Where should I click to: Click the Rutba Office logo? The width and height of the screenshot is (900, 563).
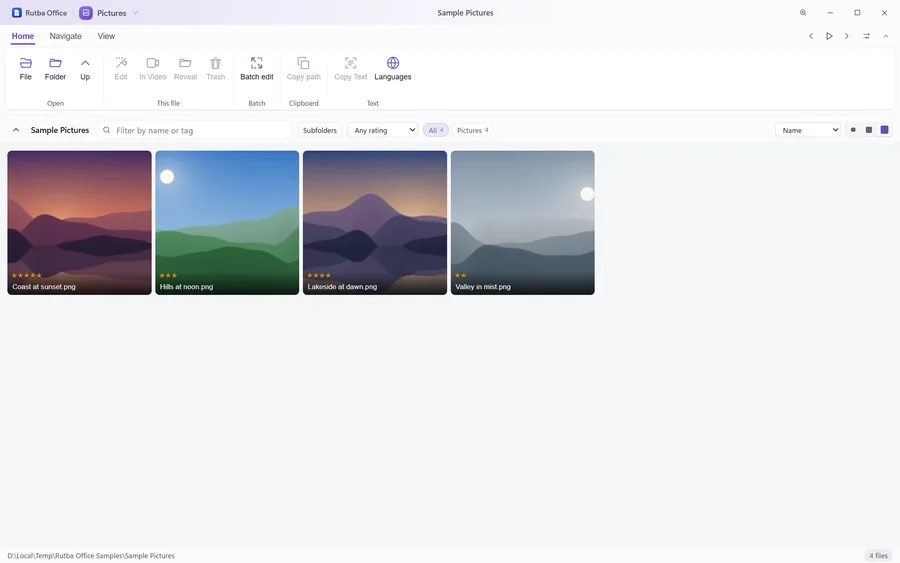(x=17, y=13)
